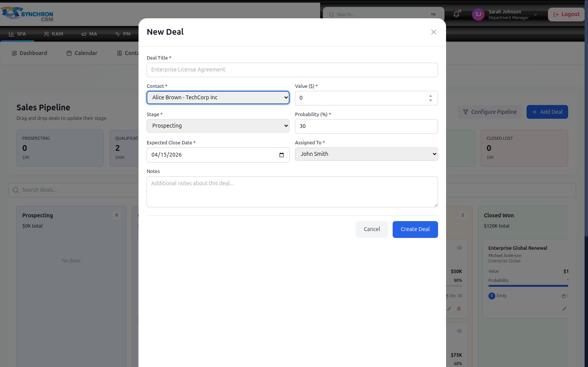
Task: Expand the Sarah Johnson user menu chevron
Action: click(x=535, y=15)
